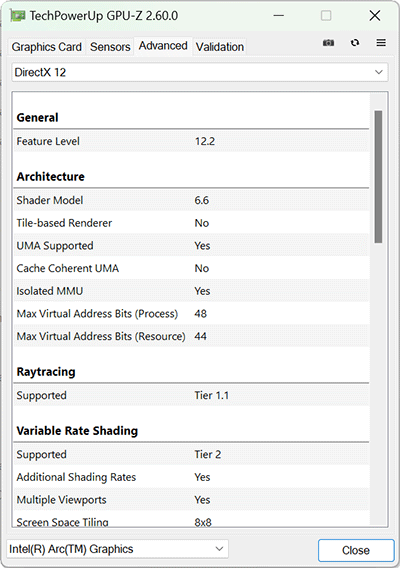Click the Close button

pyautogui.click(x=356, y=550)
